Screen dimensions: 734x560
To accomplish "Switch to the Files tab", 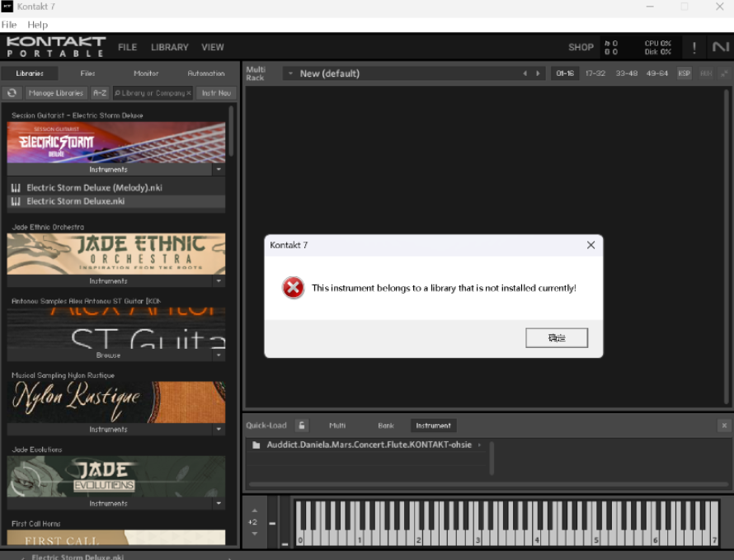I will [87, 73].
